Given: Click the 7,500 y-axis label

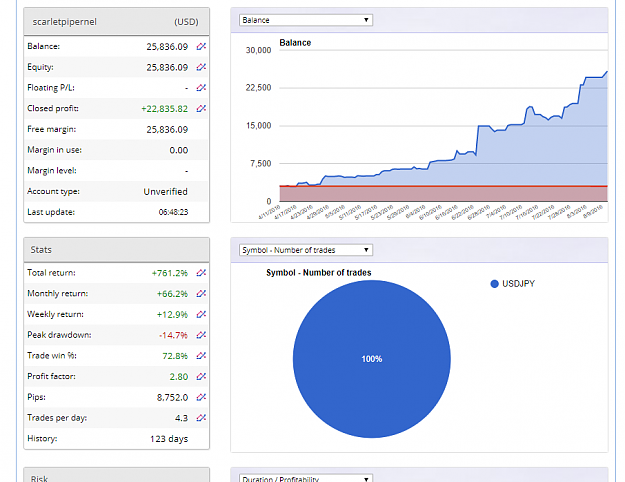Looking at the screenshot, I should pyautogui.click(x=261, y=163).
